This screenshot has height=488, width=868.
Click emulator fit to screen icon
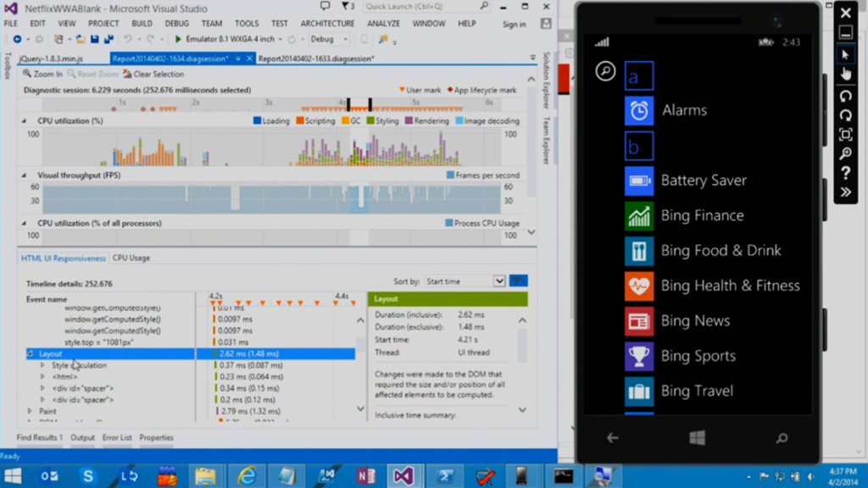pos(845,135)
